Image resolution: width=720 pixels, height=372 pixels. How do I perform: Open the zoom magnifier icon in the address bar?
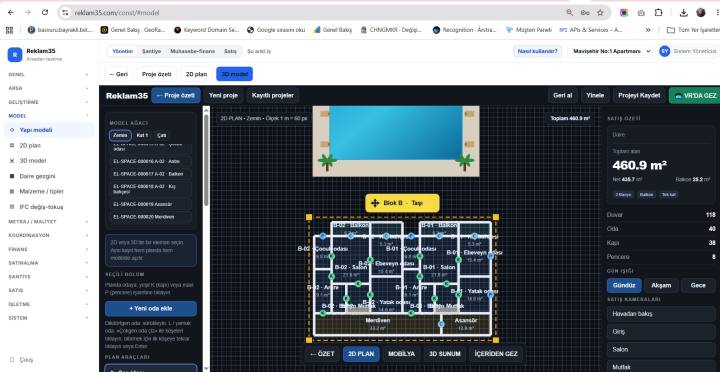pos(569,12)
